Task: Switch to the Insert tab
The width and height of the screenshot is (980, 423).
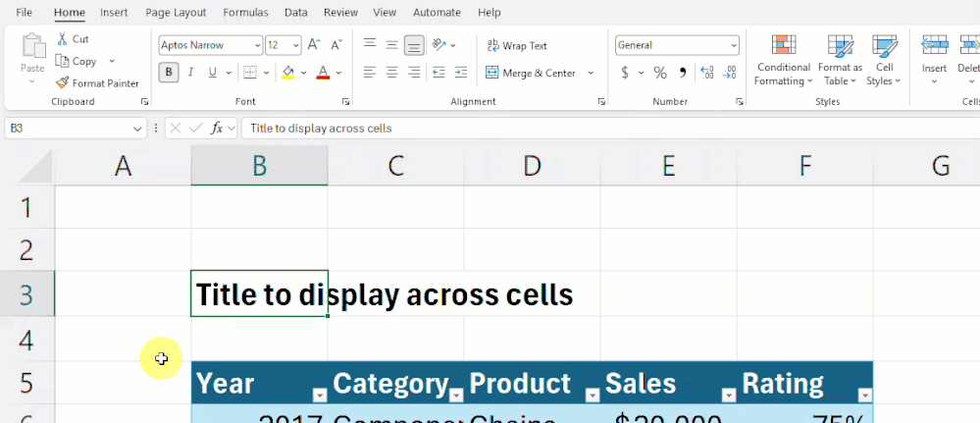Action: tap(114, 12)
